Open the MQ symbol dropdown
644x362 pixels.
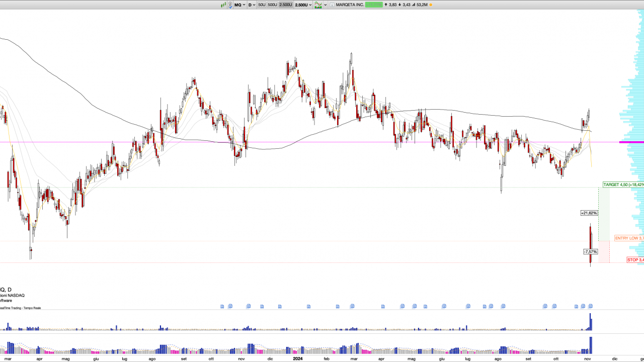pos(240,5)
